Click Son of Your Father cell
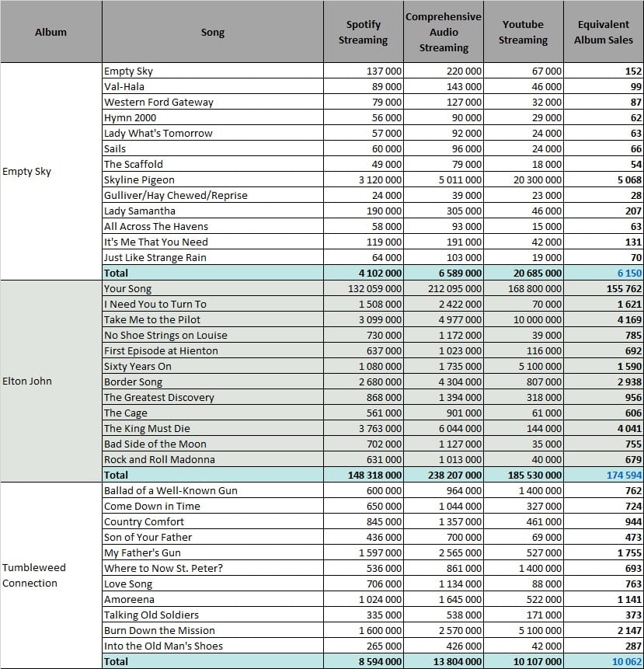This screenshot has height=669, width=644. 212,537
